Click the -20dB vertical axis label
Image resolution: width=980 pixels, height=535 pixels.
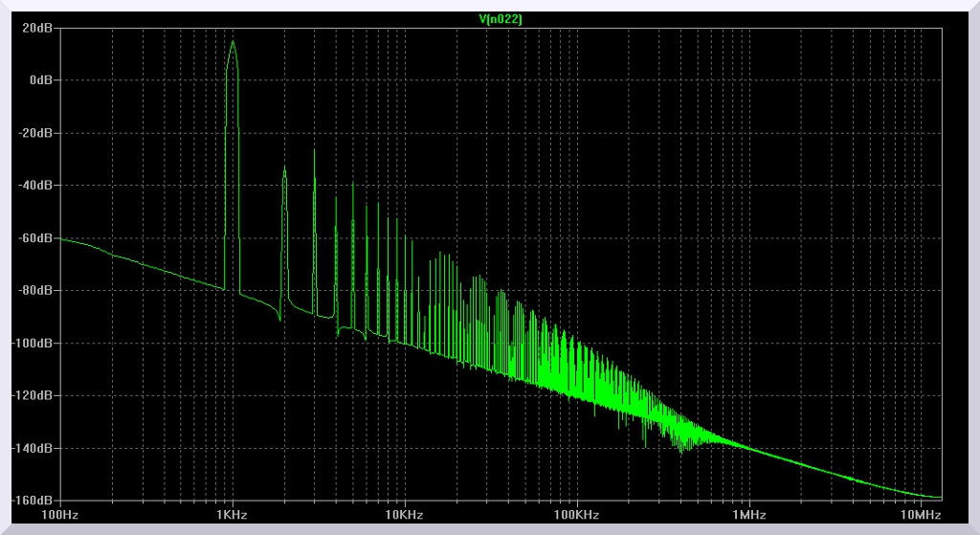pos(36,133)
